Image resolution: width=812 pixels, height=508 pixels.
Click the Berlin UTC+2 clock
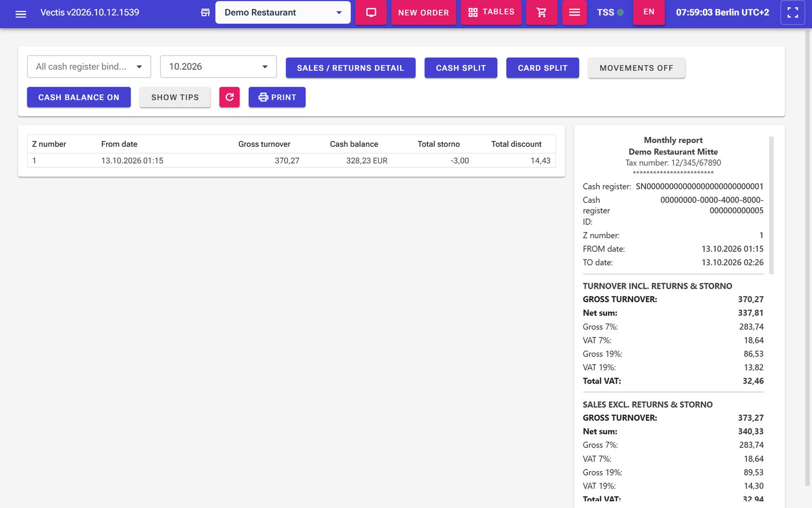722,12
